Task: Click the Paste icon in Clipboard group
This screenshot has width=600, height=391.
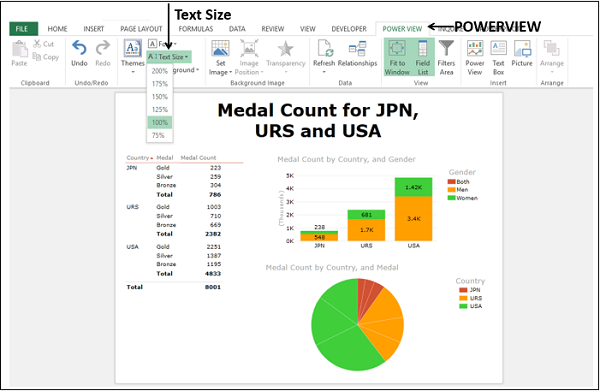Action: coord(19,49)
